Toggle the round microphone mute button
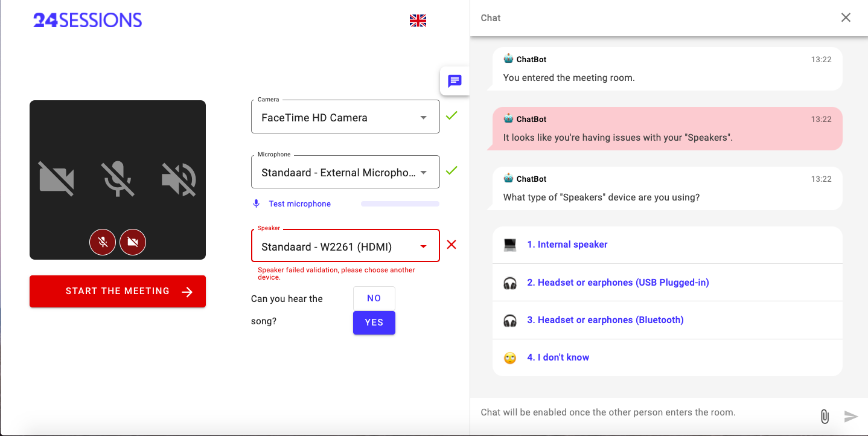This screenshot has height=436, width=868. point(103,242)
